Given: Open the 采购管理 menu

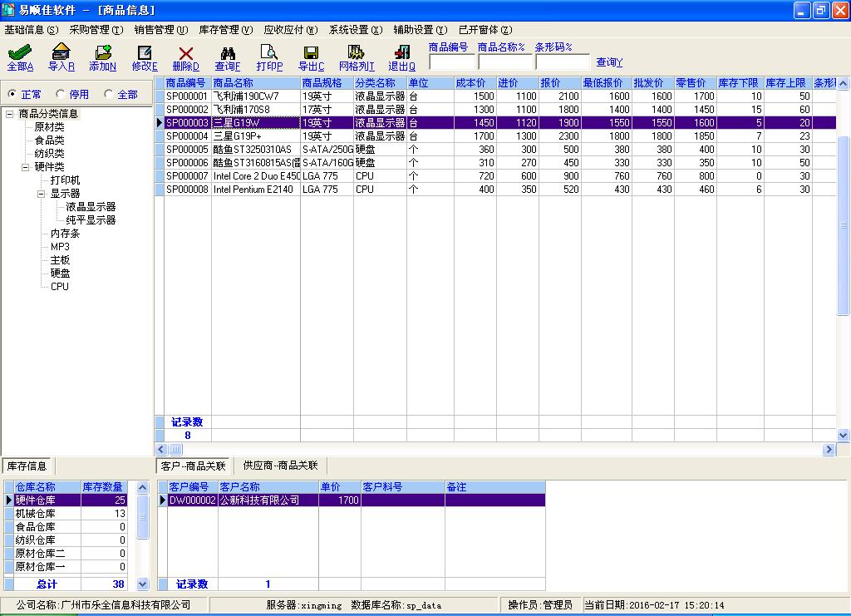Looking at the screenshot, I should point(96,30).
